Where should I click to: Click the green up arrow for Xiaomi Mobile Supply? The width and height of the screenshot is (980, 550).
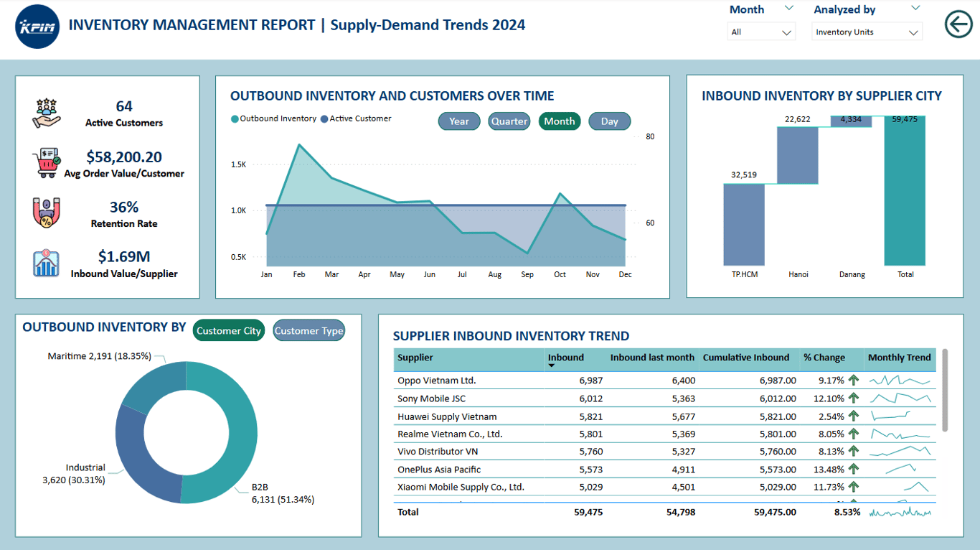(853, 487)
